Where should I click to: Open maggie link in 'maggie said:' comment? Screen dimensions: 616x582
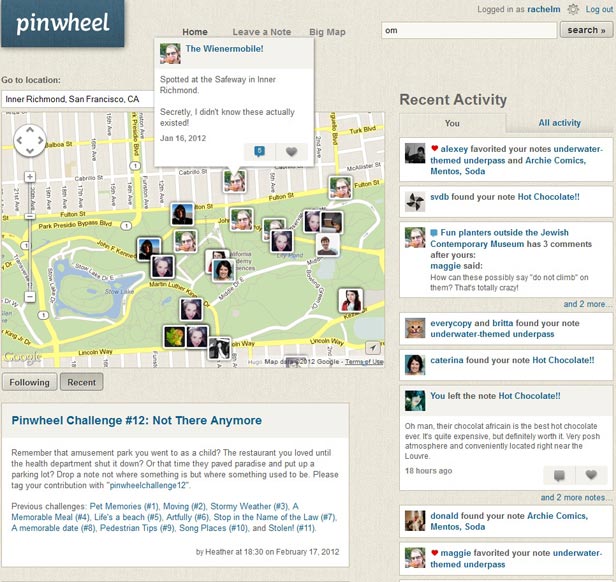[x=445, y=266]
